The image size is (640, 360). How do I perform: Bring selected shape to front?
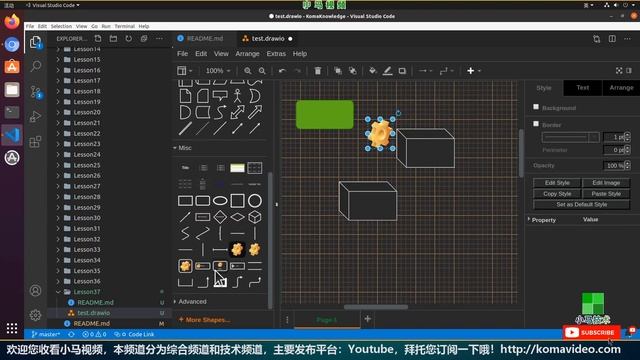tap(338, 71)
